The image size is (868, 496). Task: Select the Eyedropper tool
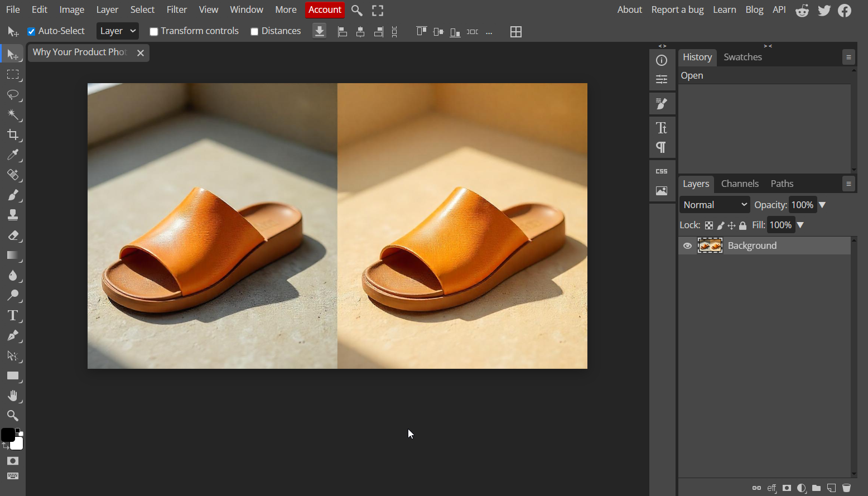tap(13, 155)
